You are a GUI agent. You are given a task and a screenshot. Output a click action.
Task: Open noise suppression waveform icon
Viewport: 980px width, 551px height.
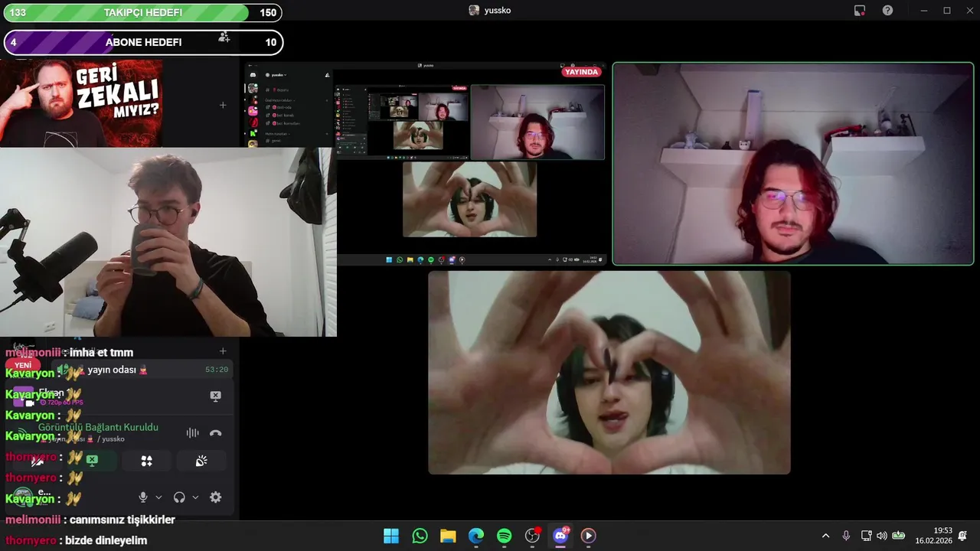click(x=192, y=433)
